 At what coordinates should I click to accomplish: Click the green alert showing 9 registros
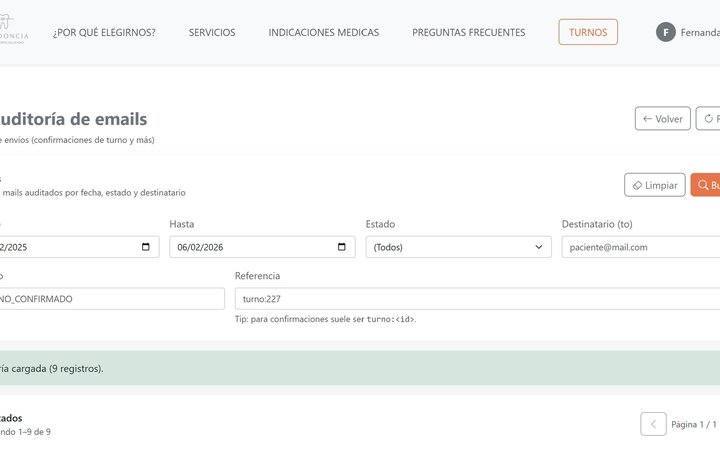(360, 368)
